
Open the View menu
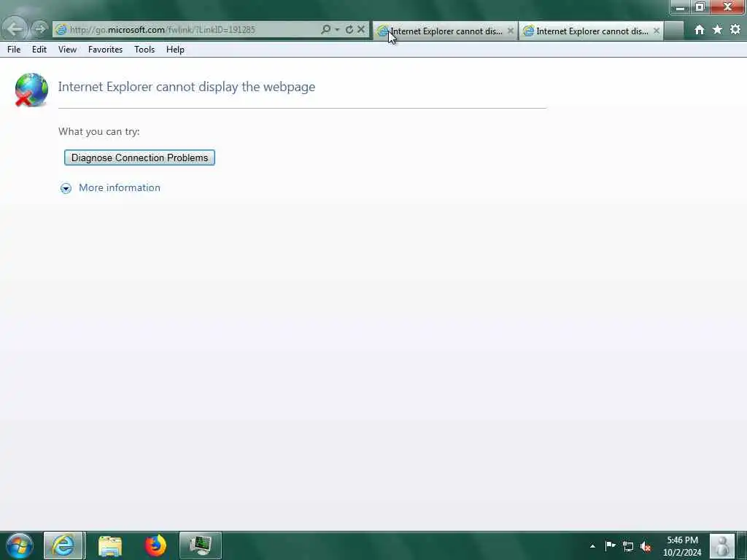[x=67, y=50]
